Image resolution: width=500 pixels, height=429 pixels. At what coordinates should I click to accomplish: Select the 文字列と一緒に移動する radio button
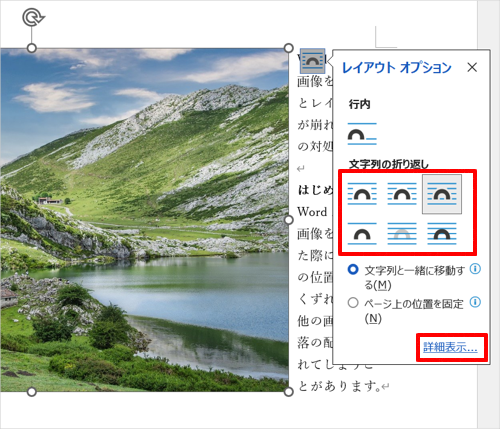(x=353, y=269)
